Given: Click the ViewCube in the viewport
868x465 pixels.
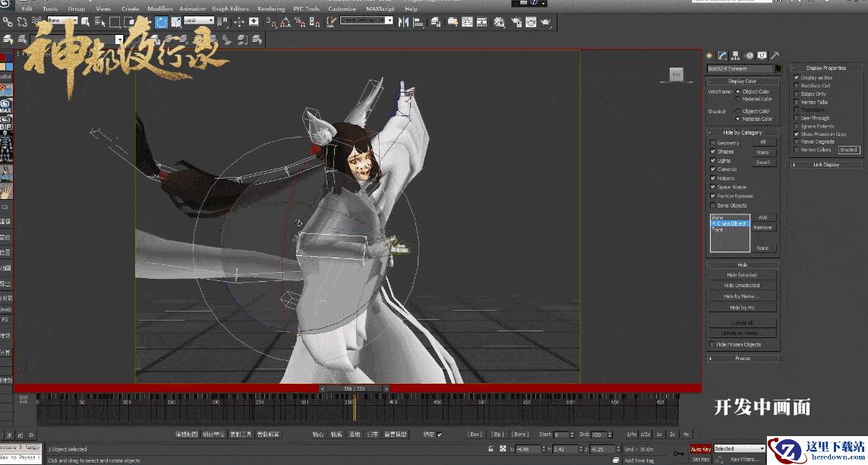Looking at the screenshot, I should tap(675, 74).
